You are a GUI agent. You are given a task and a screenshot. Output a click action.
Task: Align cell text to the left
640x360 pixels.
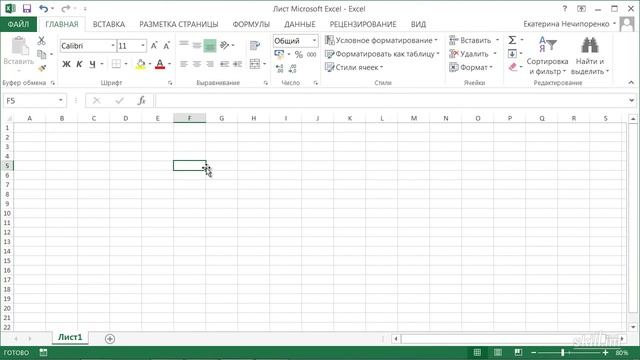184,64
